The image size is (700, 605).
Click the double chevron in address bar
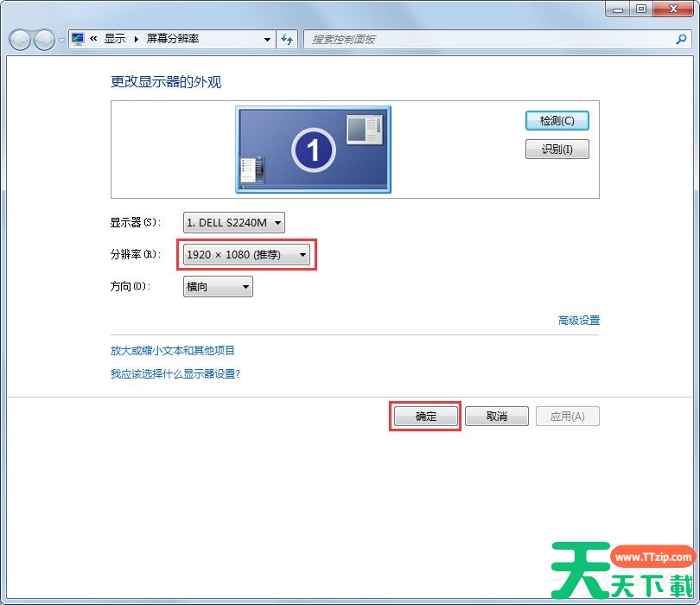[x=93, y=39]
